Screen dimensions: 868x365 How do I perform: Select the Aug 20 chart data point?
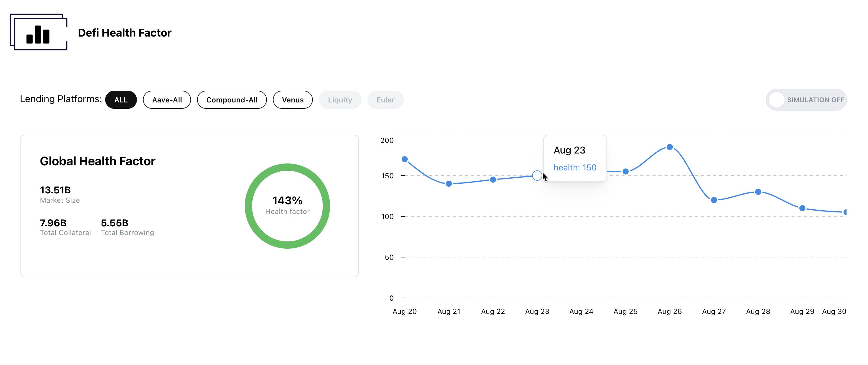click(405, 159)
